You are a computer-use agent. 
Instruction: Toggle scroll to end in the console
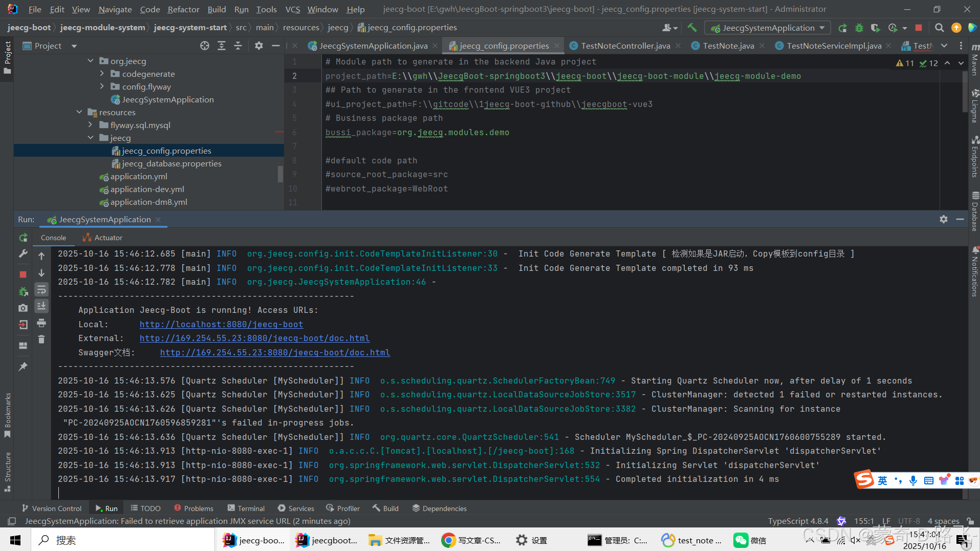click(x=41, y=306)
